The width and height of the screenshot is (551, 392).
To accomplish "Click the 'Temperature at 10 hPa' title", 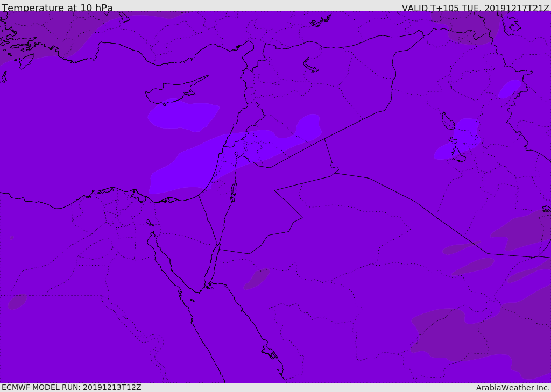I will click(x=57, y=8).
